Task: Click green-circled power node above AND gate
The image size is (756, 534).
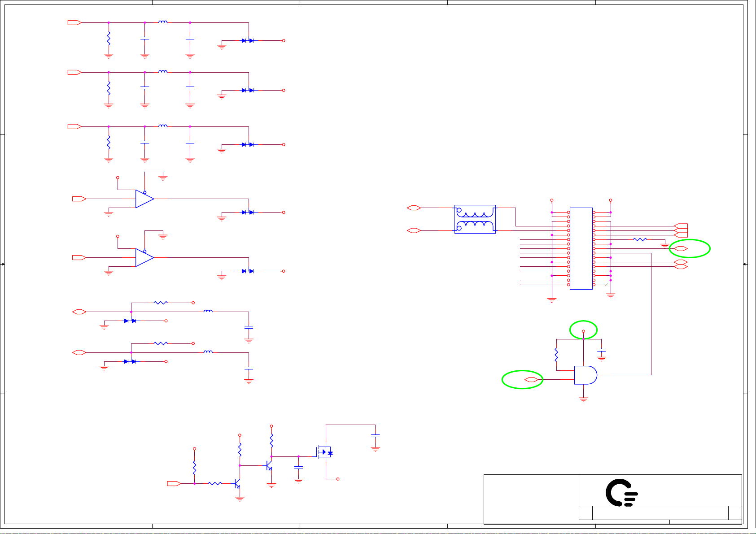Action: pyautogui.click(x=583, y=331)
